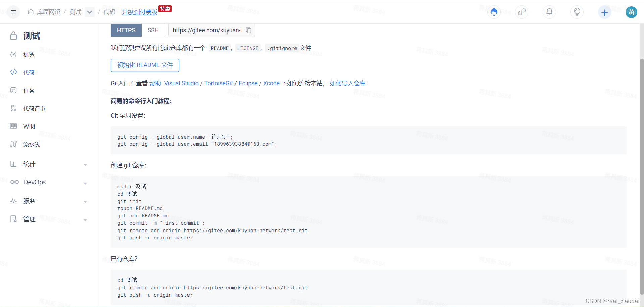Click the .gitignore code tag
Screen dimensions: 644x307
pyautogui.click(x=282, y=48)
